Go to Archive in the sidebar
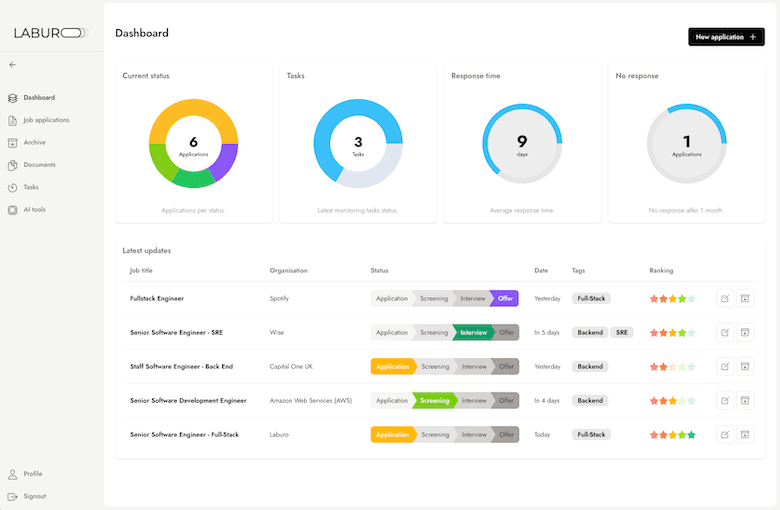Screen dimensions: 780x510 [34, 142]
